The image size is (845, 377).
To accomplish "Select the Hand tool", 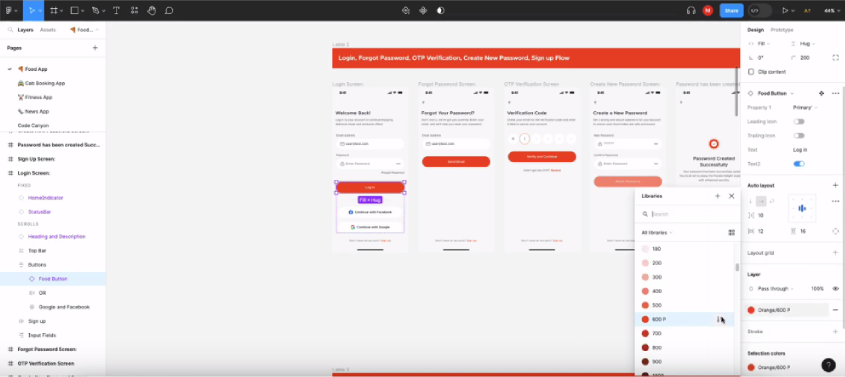I will (x=151, y=10).
